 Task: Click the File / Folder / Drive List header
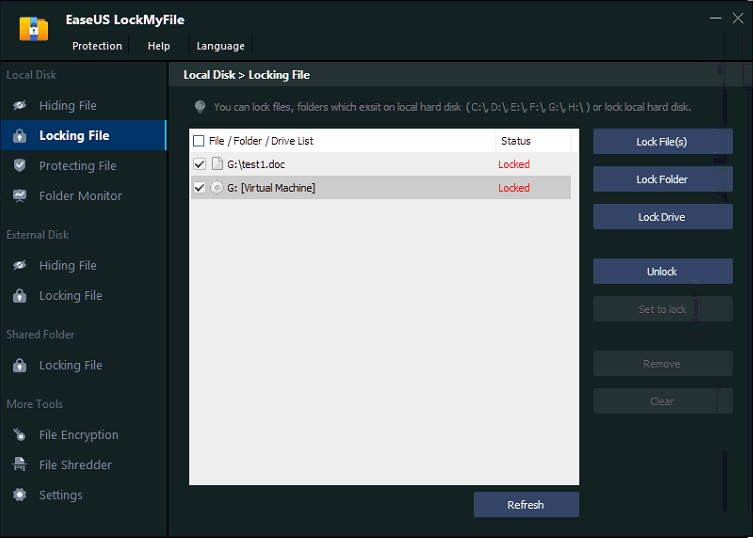(261, 141)
